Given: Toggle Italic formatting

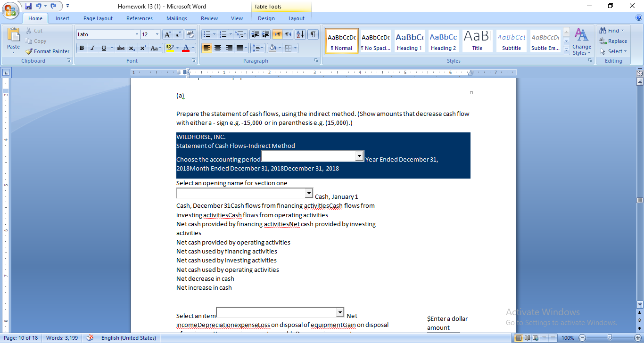Looking at the screenshot, I should tap(91, 48).
